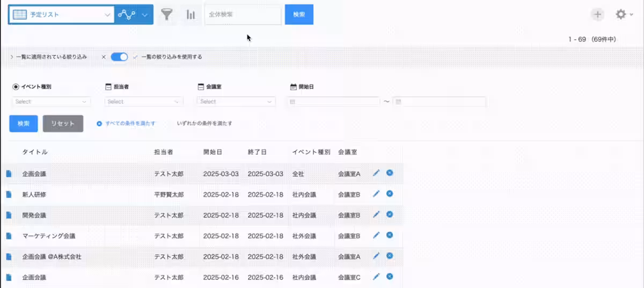The image size is (644, 288).
Task: Click the plus icon to add record
Action: (597, 15)
